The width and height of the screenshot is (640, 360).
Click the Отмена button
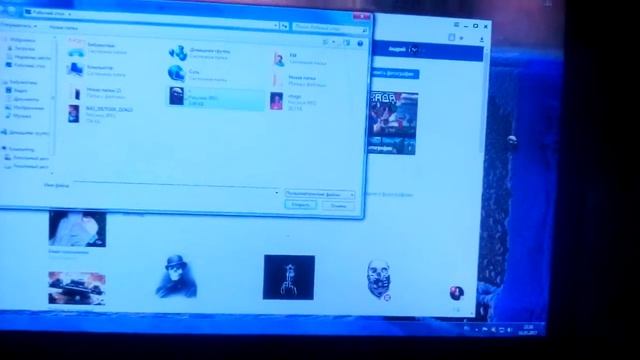coord(338,206)
